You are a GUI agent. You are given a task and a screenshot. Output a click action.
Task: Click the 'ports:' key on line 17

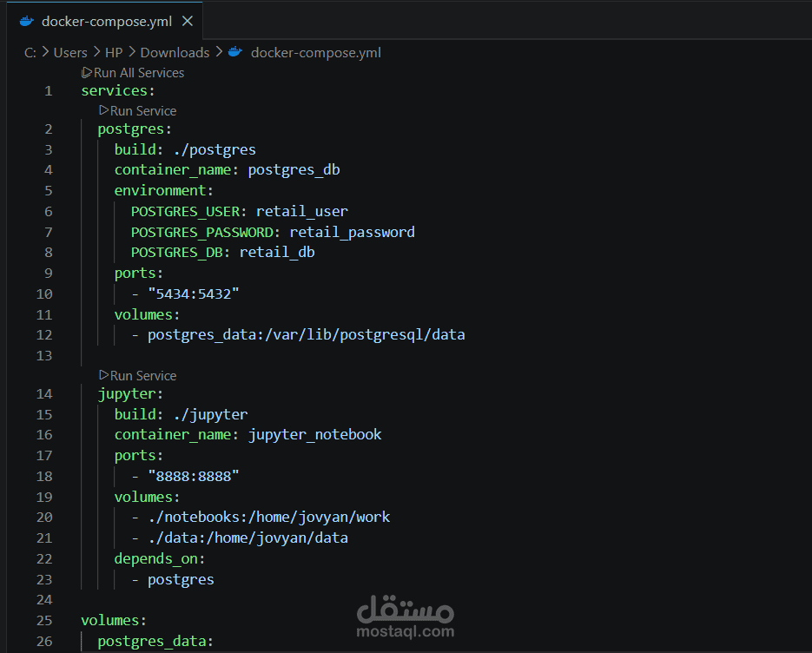point(139,456)
